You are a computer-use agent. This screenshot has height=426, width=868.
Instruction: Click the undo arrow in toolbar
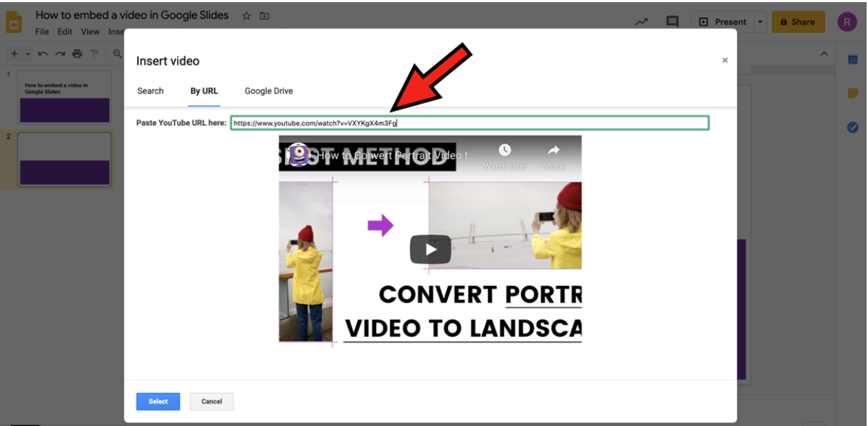(43, 53)
